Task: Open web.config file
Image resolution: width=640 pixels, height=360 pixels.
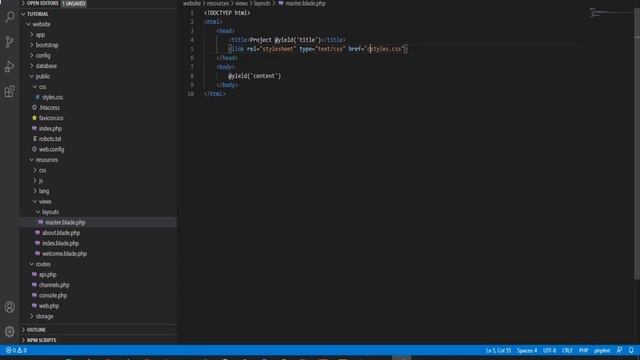Action: click(51, 149)
